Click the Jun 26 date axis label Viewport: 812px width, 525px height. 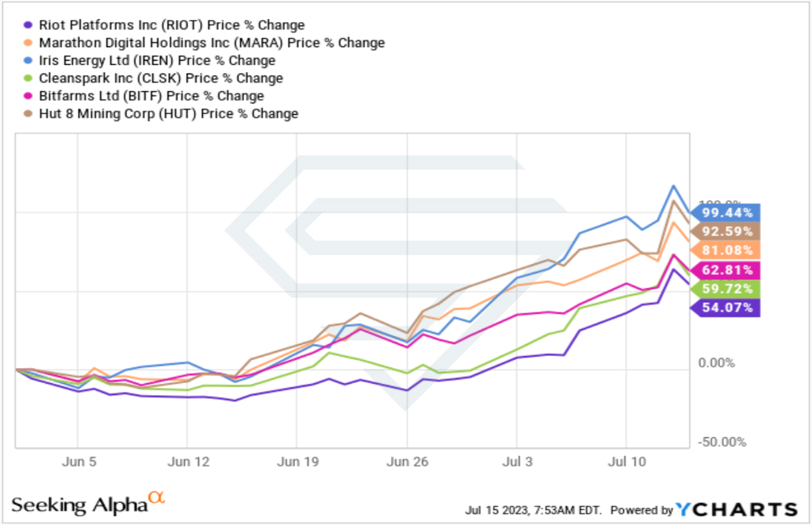[x=407, y=462]
